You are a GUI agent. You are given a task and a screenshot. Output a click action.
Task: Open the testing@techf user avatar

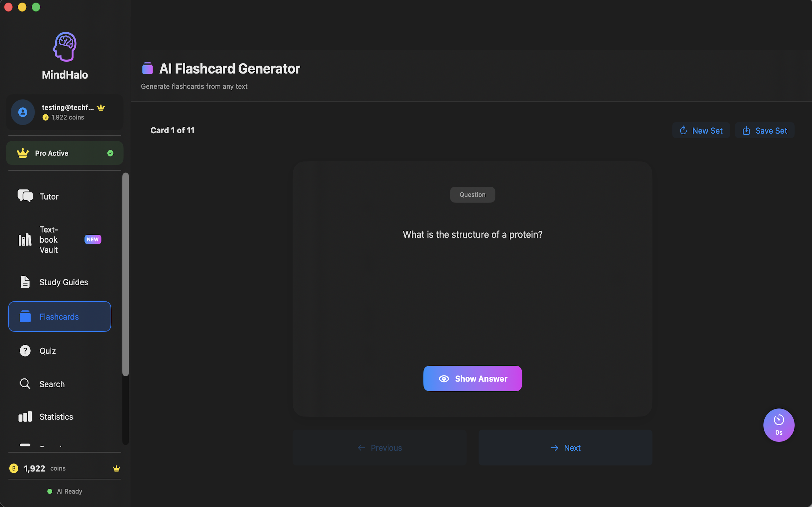pos(22,112)
